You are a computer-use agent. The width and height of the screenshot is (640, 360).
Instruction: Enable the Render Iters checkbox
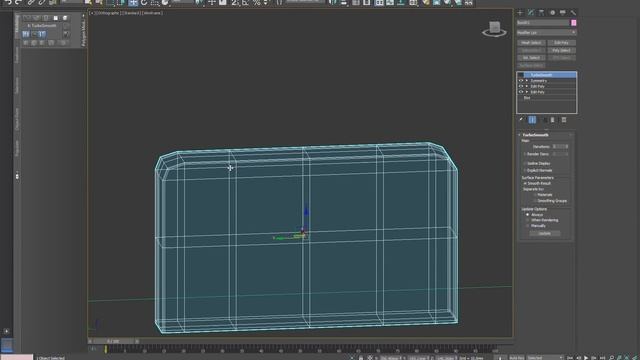click(x=525, y=154)
